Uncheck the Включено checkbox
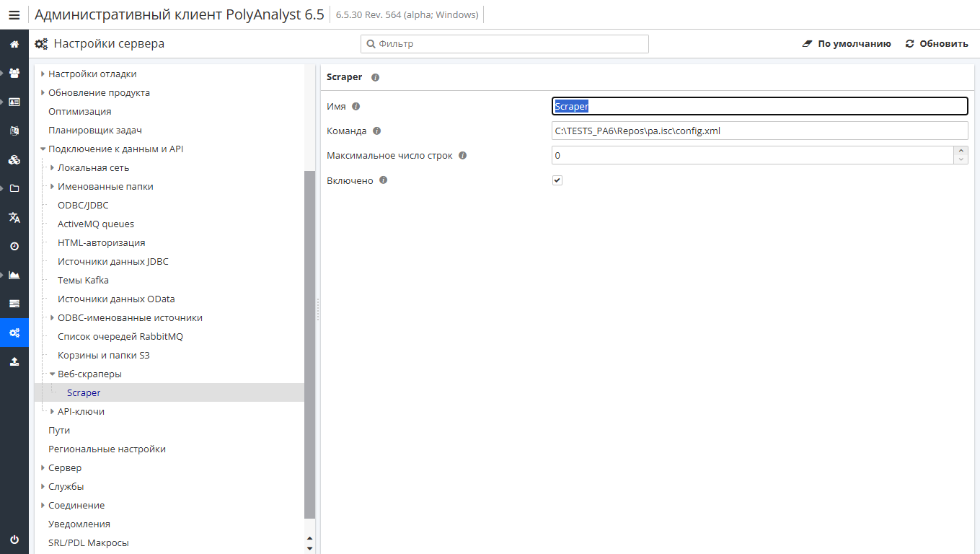This screenshot has height=554, width=980. click(x=557, y=180)
